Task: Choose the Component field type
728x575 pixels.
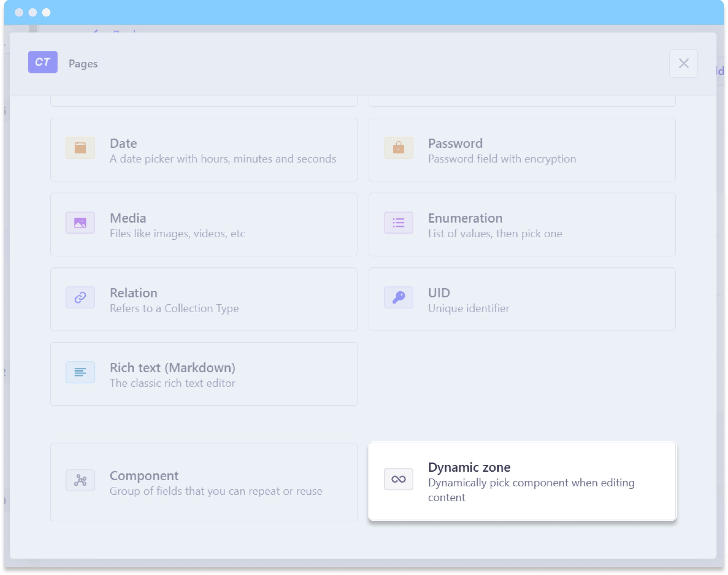Action: pyautogui.click(x=203, y=482)
